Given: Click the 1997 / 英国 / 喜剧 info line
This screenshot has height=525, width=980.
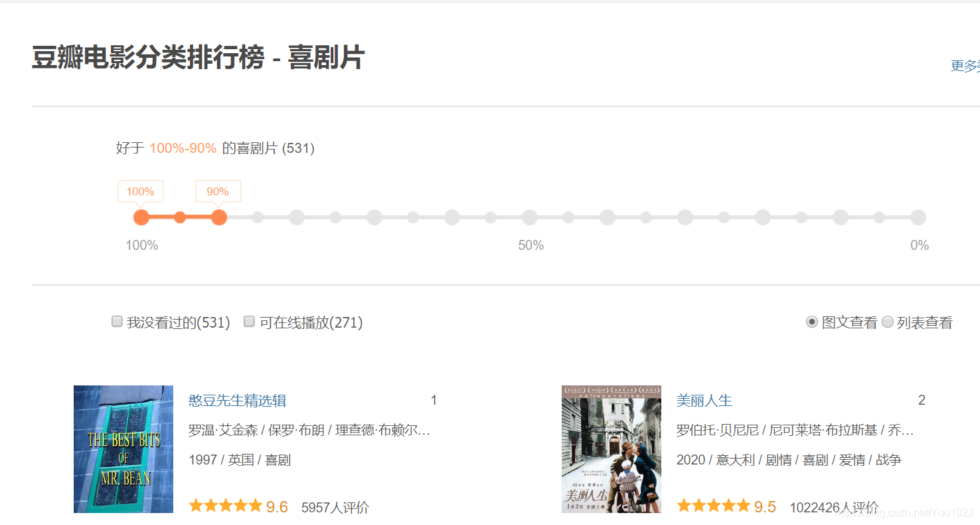Looking at the screenshot, I should point(240,460).
